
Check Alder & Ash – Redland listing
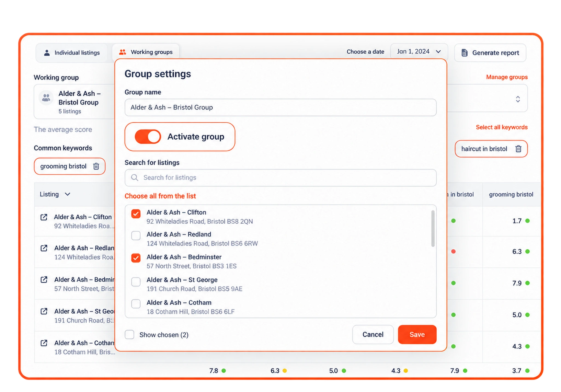[136, 235]
